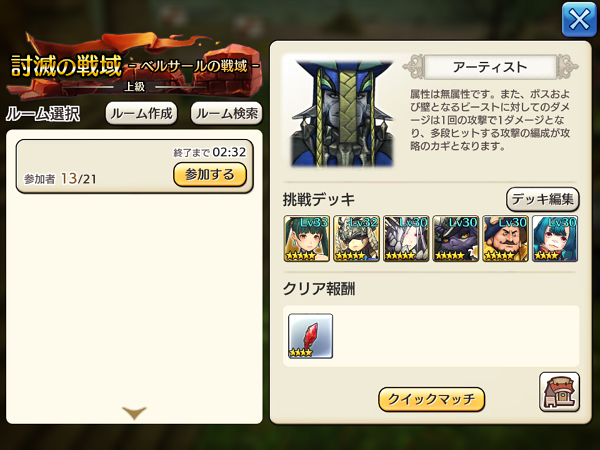600x450 pixels.
Task: Select the mustached man Lv30 card
Action: point(505,238)
